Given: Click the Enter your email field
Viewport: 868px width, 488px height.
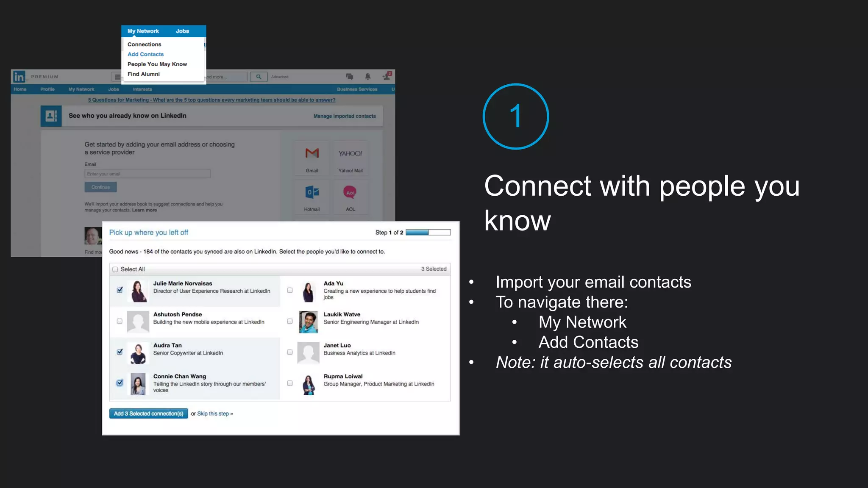Looking at the screenshot, I should click(147, 174).
